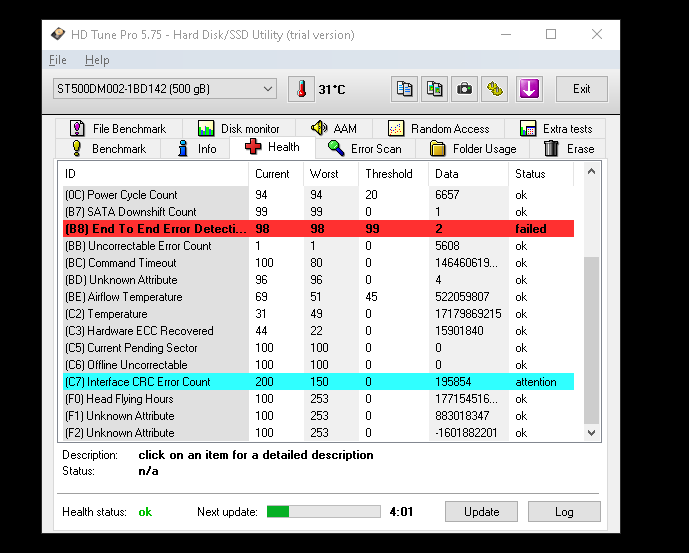The height and width of the screenshot is (553, 689).
Task: Click the magnifier Error Scan icon
Action: pyautogui.click(x=336, y=149)
